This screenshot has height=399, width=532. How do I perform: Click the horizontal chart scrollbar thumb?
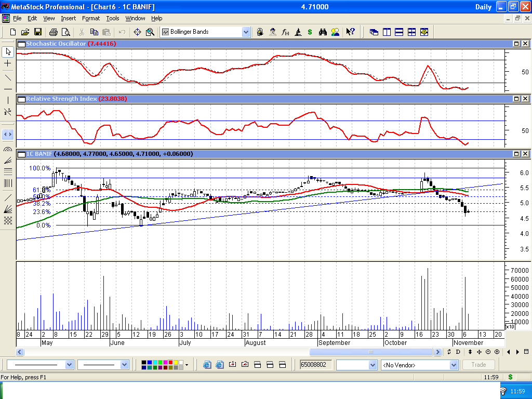[x=370, y=352]
